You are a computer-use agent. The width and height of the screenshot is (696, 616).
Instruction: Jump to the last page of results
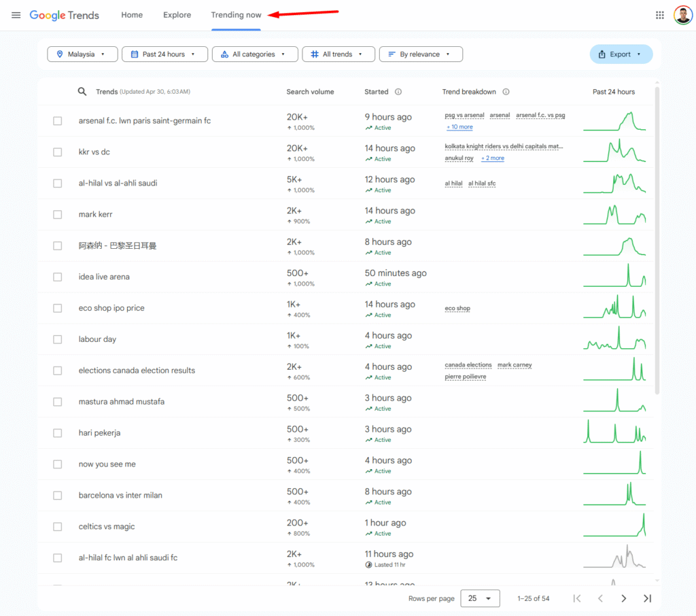(647, 598)
